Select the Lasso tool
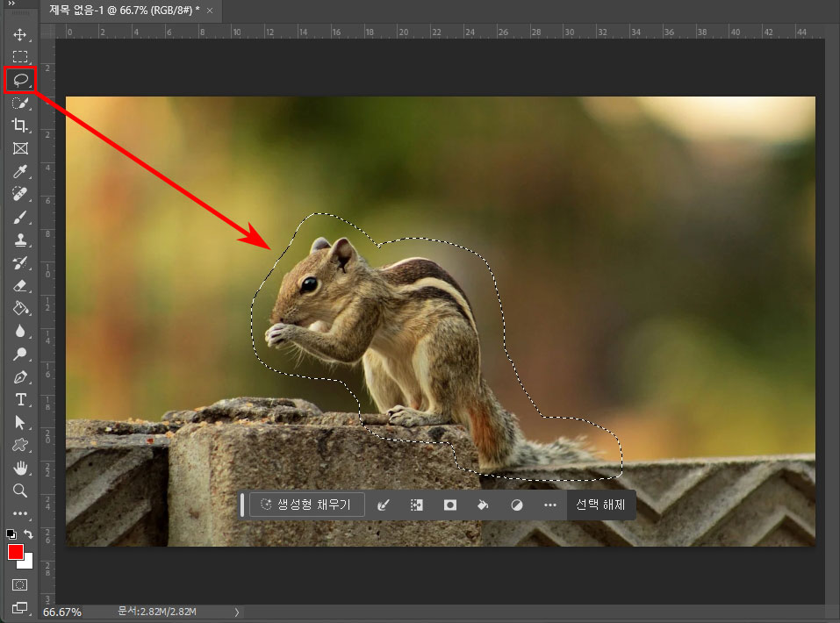The image size is (840, 623). click(20, 81)
